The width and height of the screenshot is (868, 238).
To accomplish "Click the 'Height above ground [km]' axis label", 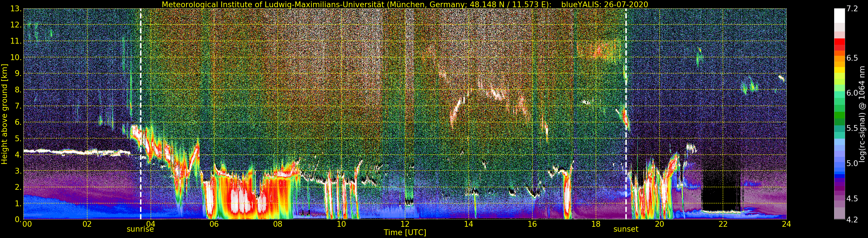I will [4, 114].
